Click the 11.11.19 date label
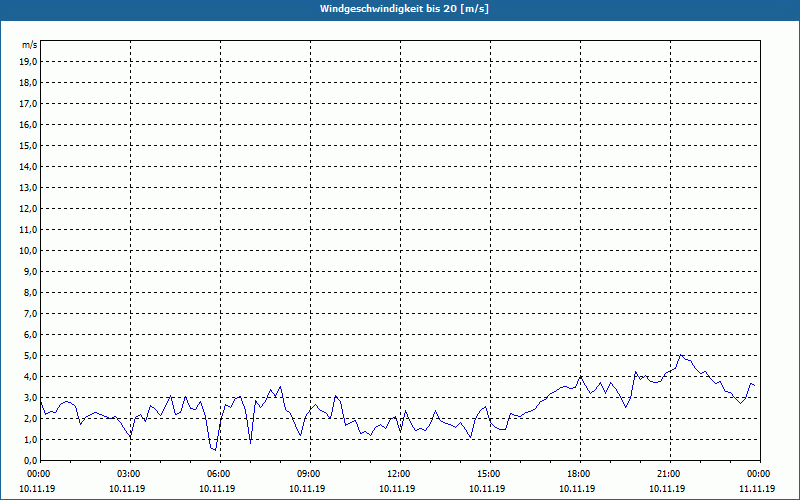This screenshot has height=500, width=800. tap(757, 488)
